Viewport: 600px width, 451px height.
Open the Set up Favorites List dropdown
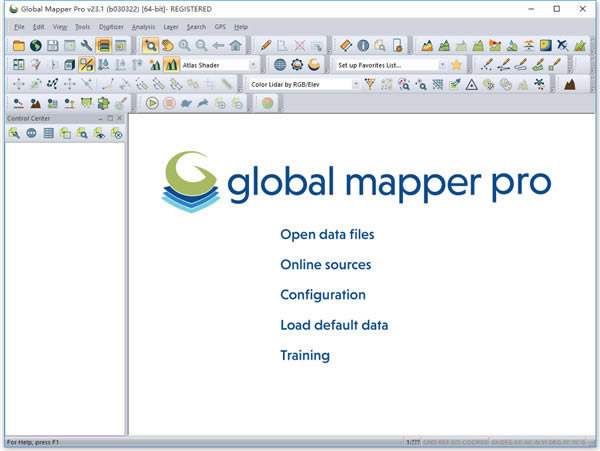[442, 65]
